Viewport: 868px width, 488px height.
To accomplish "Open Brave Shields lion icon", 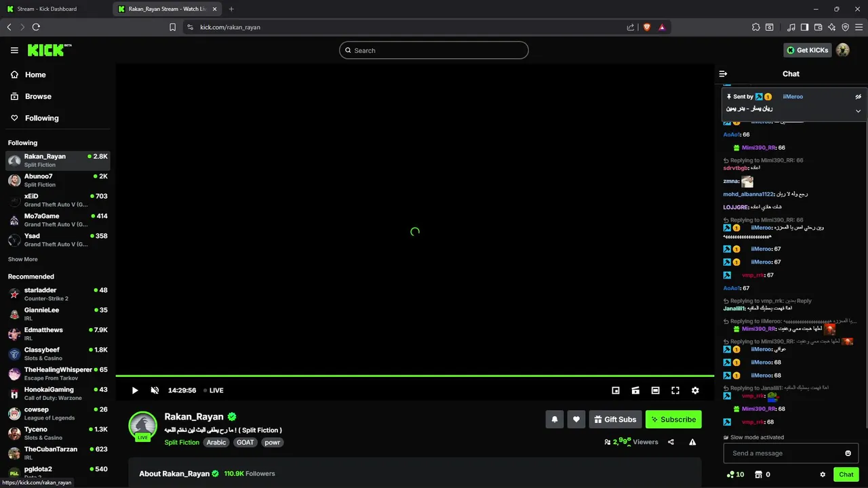I will click(x=646, y=27).
